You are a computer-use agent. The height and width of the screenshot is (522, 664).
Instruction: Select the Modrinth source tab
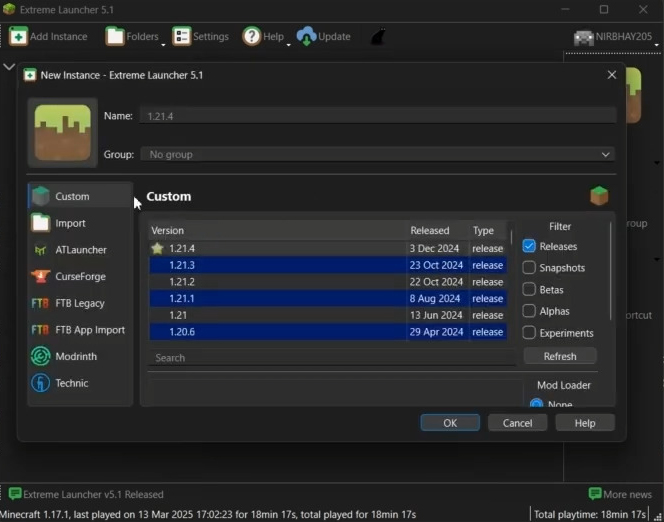point(80,356)
